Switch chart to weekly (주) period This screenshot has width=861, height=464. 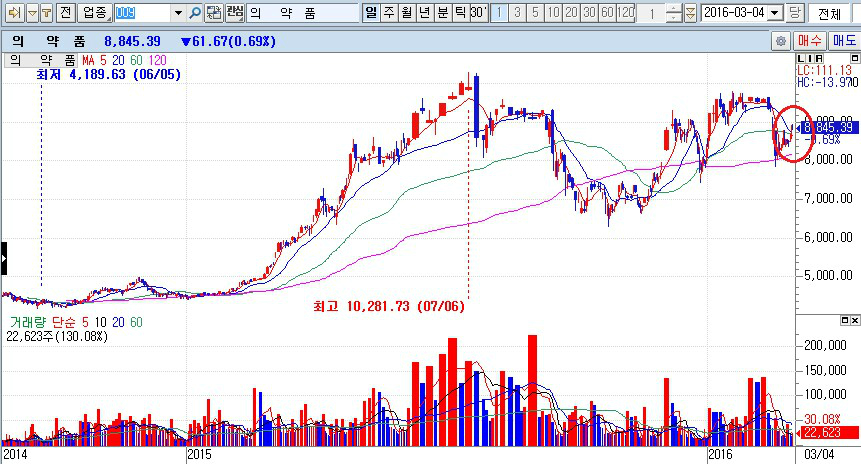click(388, 13)
